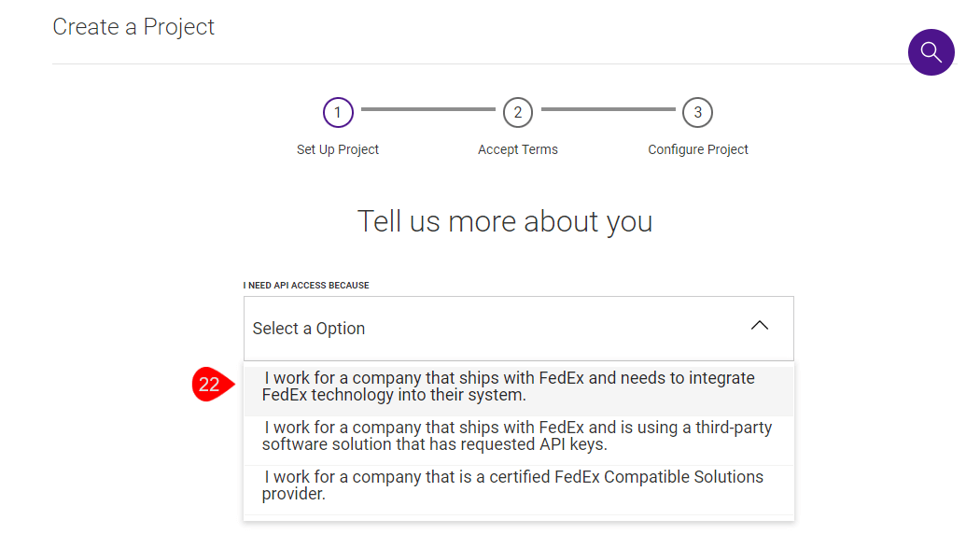The image size is (980, 548).
Task: Click the 'Tell us more about you' heading
Action: pyautogui.click(x=505, y=222)
